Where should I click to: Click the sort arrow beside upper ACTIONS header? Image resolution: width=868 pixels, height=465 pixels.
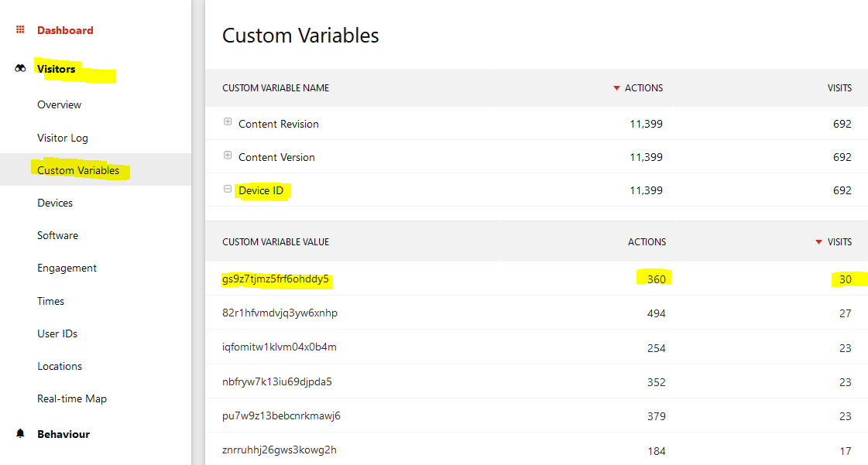click(616, 88)
